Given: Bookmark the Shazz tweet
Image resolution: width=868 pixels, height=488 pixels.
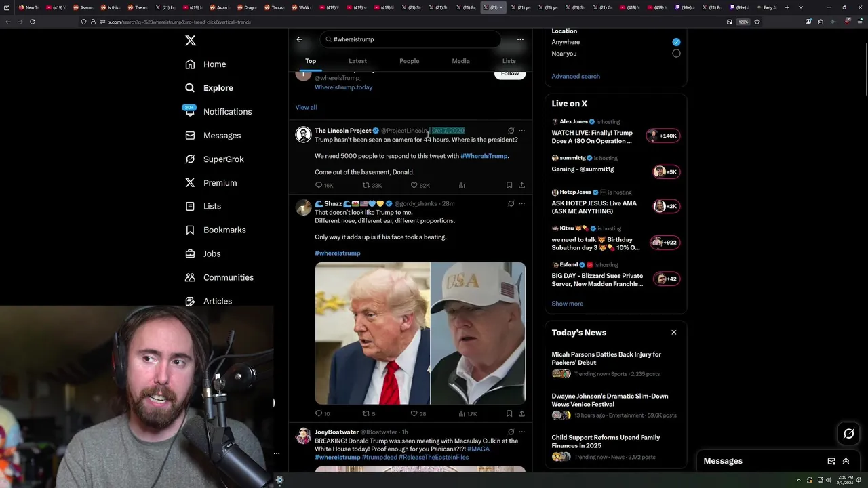Looking at the screenshot, I should [509, 413].
